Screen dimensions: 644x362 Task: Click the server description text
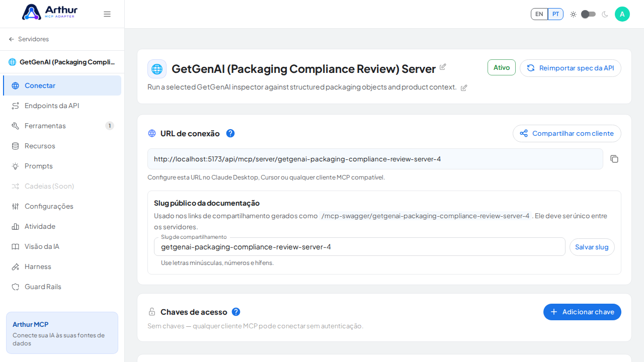302,87
